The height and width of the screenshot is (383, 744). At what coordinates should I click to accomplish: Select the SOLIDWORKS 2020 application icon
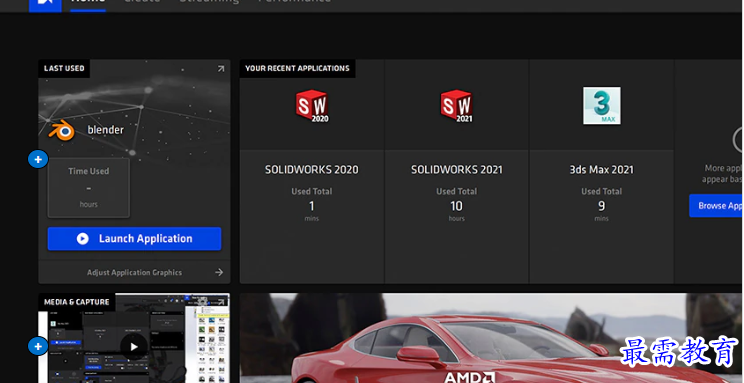point(312,106)
